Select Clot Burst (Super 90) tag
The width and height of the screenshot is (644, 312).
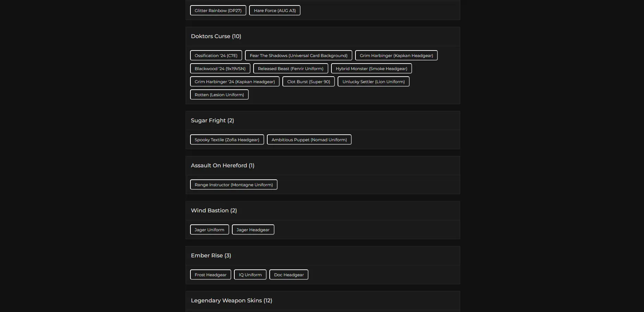coord(308,82)
